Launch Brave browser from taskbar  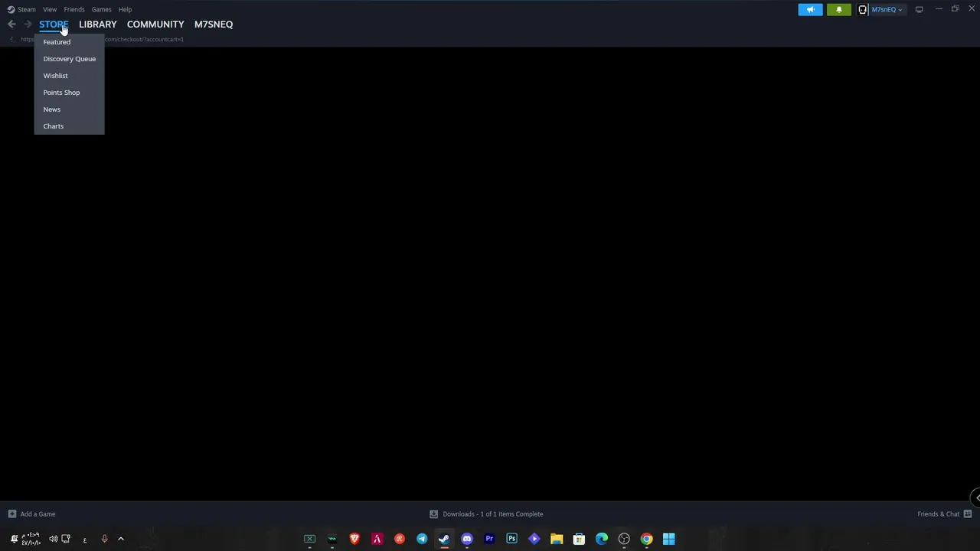pyautogui.click(x=354, y=539)
